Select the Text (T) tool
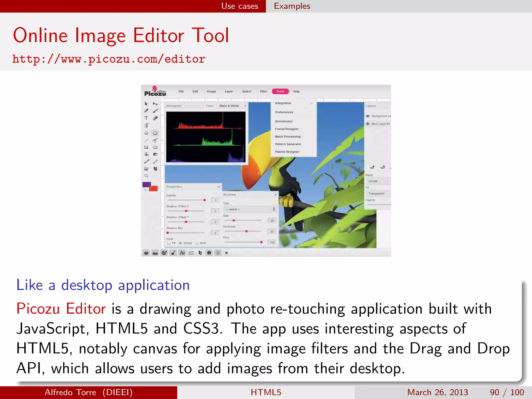The height and width of the screenshot is (399, 532). pos(146,118)
